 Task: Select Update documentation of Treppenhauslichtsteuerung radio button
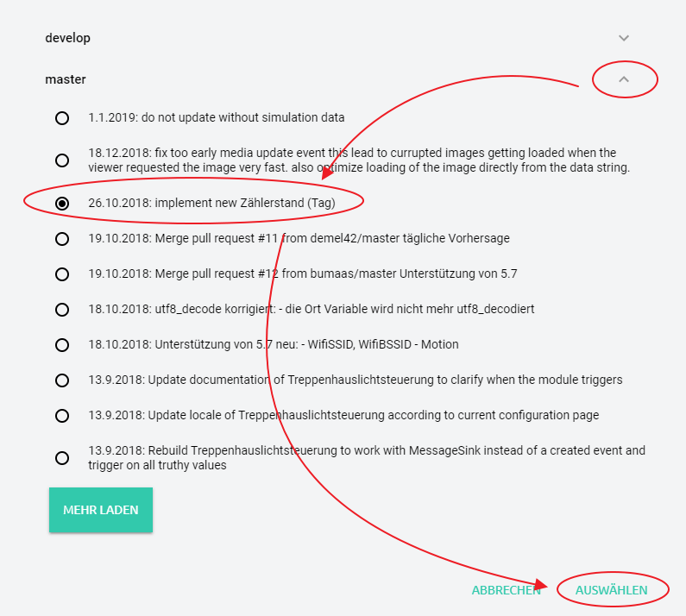pos(62,380)
